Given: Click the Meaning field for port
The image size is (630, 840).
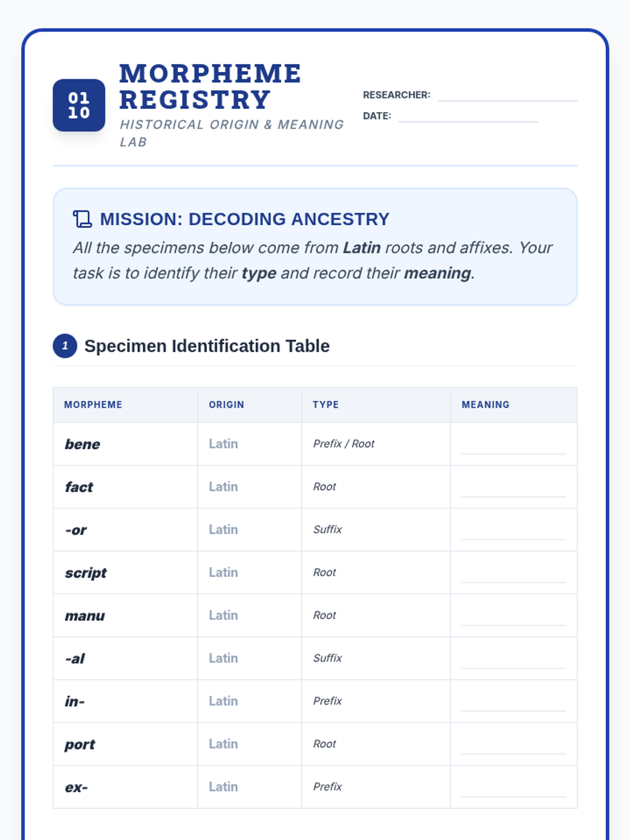Looking at the screenshot, I should tap(513, 745).
